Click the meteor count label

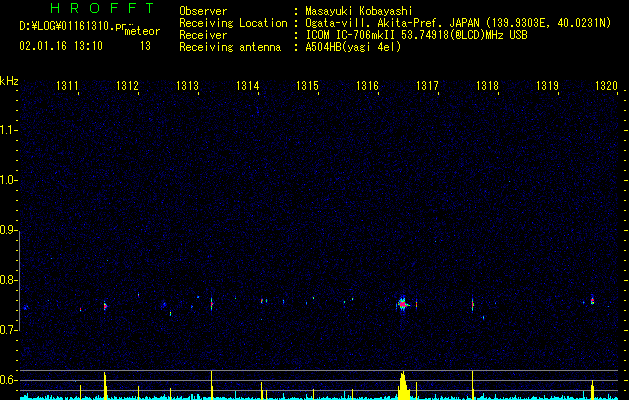(x=142, y=31)
